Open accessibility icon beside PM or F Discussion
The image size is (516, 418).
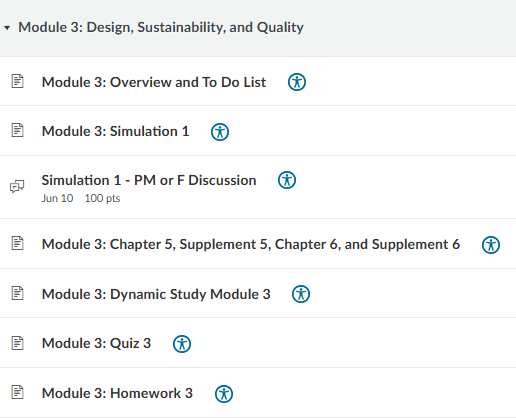point(287,180)
